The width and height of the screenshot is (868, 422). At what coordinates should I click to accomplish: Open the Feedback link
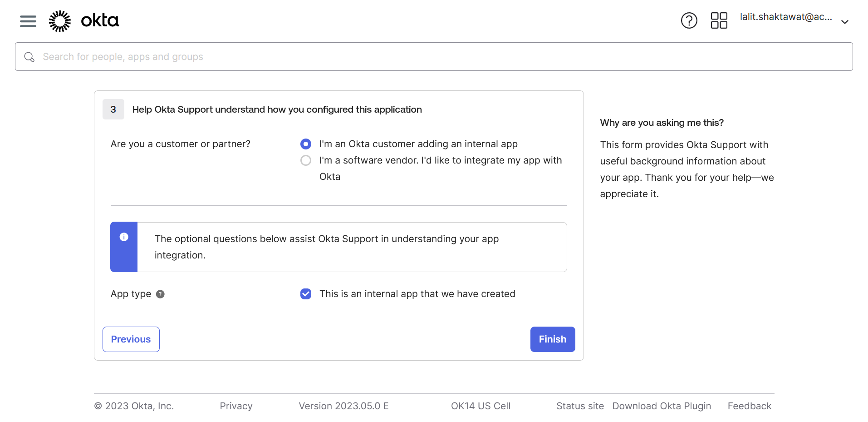[x=750, y=406]
